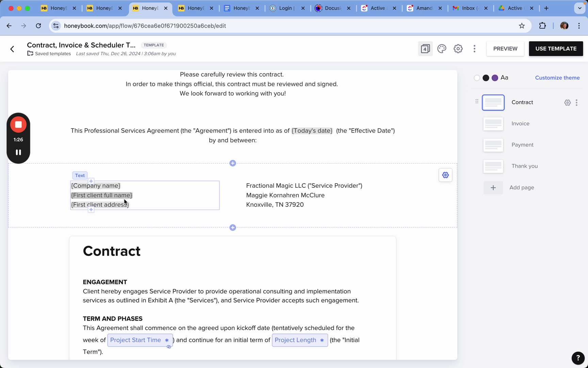
Task: Click the address bar URL
Action: coord(145,26)
